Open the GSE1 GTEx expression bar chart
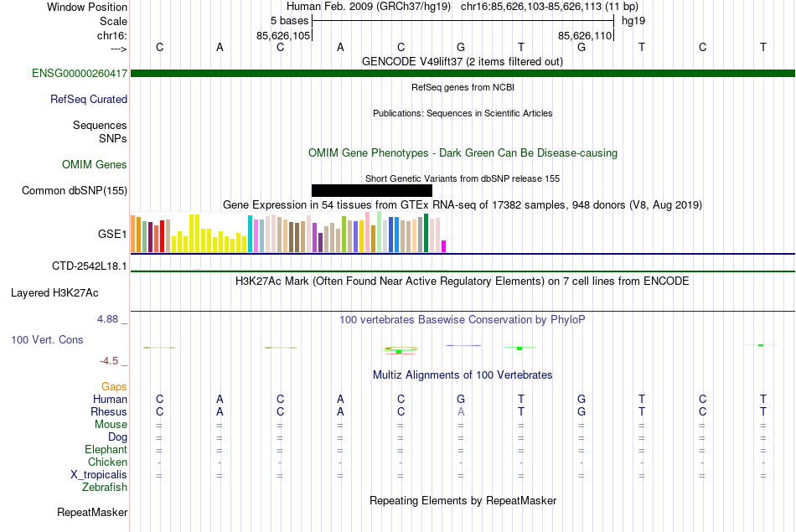796x532 pixels. (x=288, y=233)
